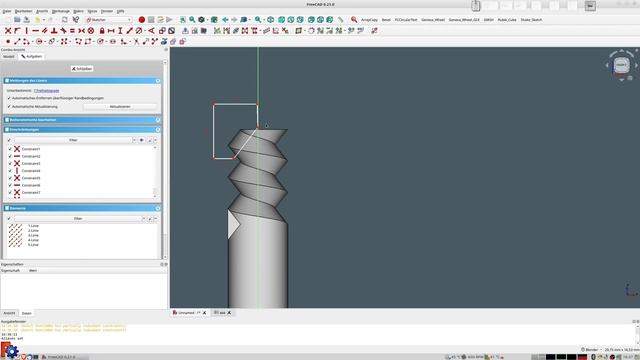Image resolution: width=640 pixels, height=360 pixels.
Task: Select the tangent constraint tool
Action: point(63,31)
